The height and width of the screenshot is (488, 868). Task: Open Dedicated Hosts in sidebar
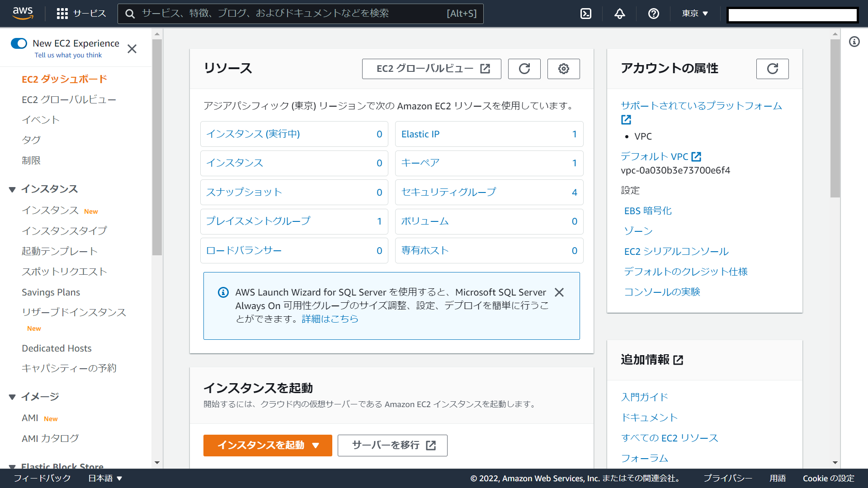click(x=57, y=348)
